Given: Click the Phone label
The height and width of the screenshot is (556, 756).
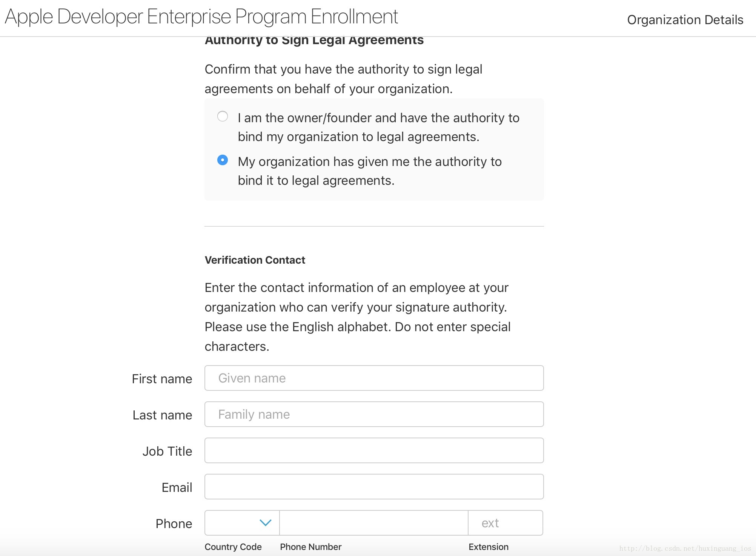Looking at the screenshot, I should coord(174,524).
